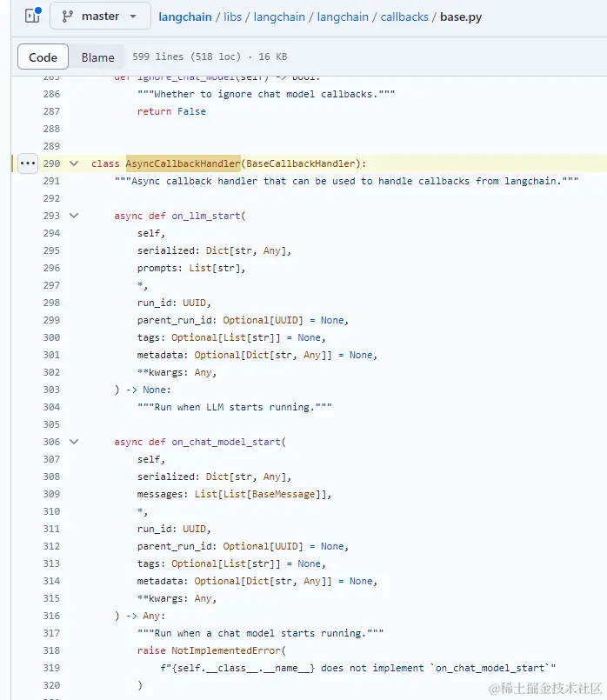The height and width of the screenshot is (700, 607).
Task: Click 'Run when a chat model starts running' docstring
Action: click(x=260, y=633)
